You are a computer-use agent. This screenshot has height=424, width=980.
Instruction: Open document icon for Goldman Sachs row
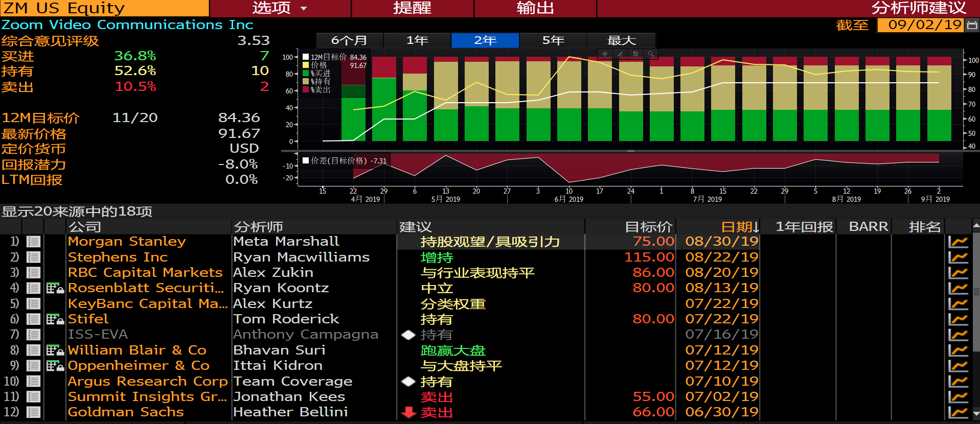(34, 412)
